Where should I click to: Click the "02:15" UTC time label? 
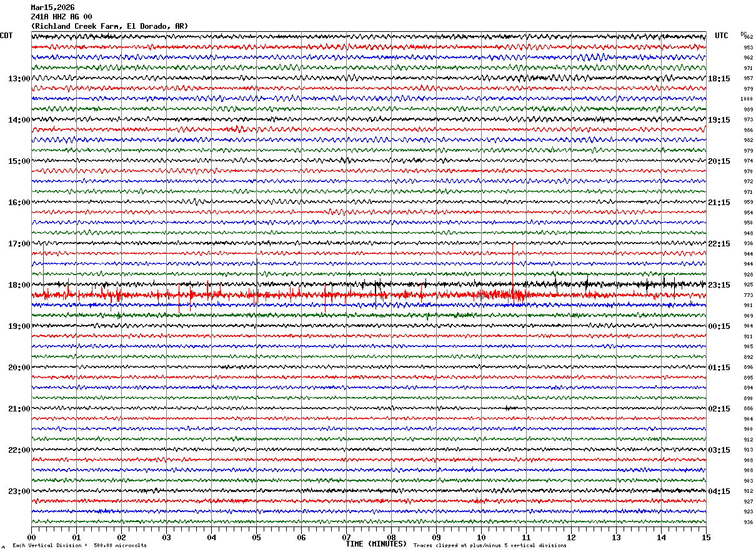(x=719, y=409)
